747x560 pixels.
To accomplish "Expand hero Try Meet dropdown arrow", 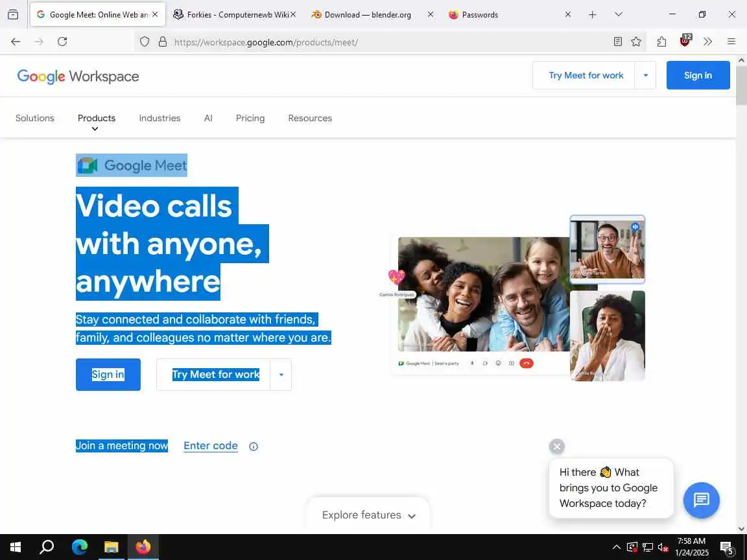I will coord(281,375).
